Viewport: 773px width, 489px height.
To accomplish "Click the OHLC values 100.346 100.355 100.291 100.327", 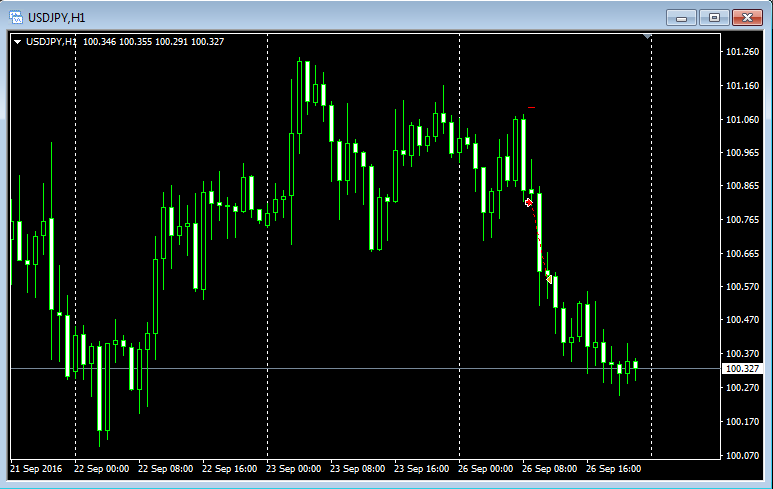I will pyautogui.click(x=153, y=42).
